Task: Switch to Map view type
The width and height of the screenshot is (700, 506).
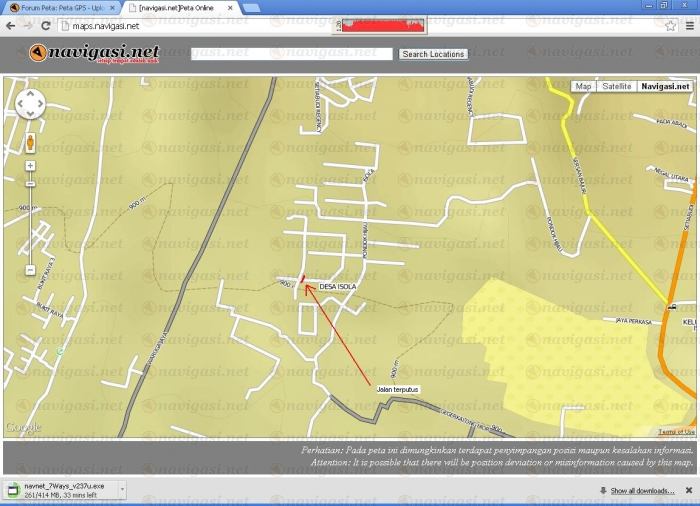Action: coord(584,87)
